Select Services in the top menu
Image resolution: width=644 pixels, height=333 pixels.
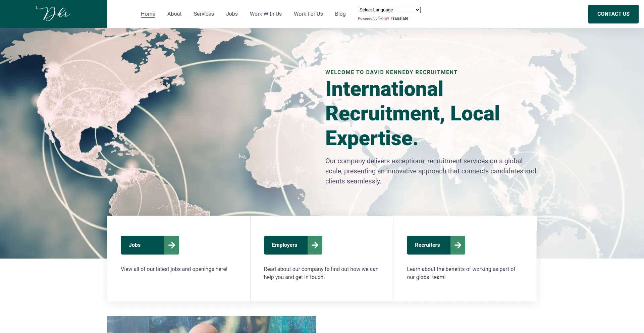(204, 14)
